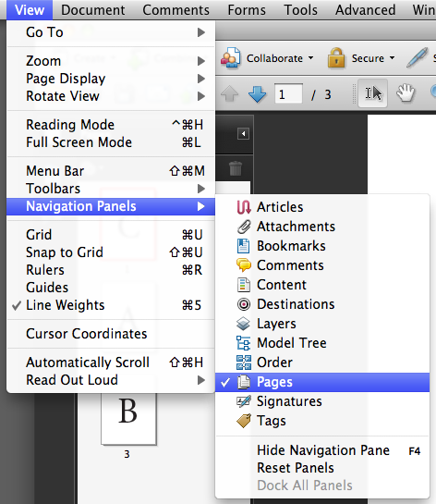436x504 pixels.
Task: Toggle Automatically Scroll
Action: 111,363
